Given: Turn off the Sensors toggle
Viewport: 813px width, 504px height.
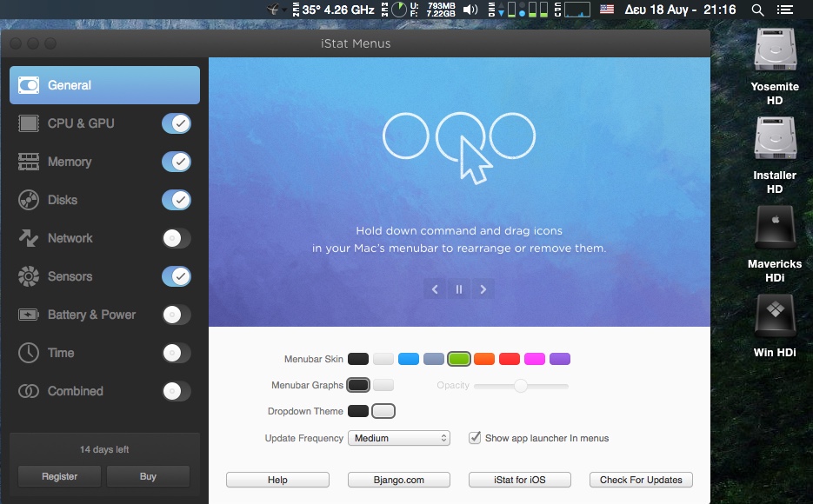Looking at the screenshot, I should pos(177,276).
